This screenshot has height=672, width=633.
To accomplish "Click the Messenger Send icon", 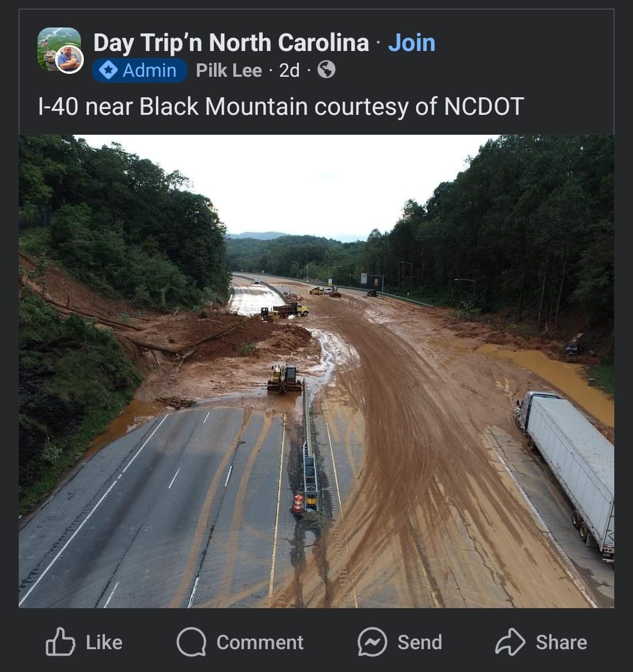I will 372,642.
